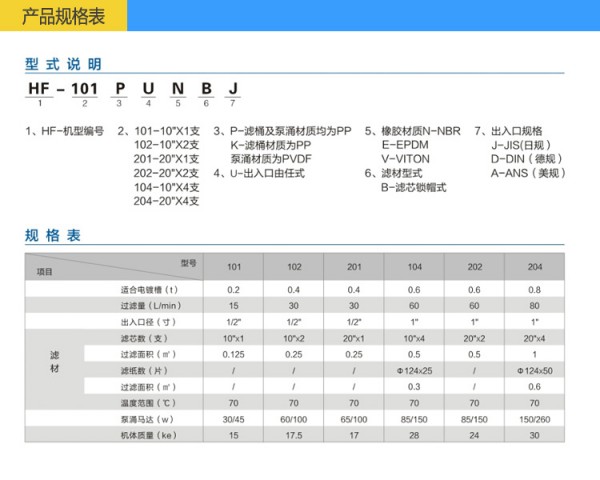Image resolution: width=600 pixels, height=480 pixels.
Task: Click the 202 column header in table
Action: pyautogui.click(x=474, y=267)
